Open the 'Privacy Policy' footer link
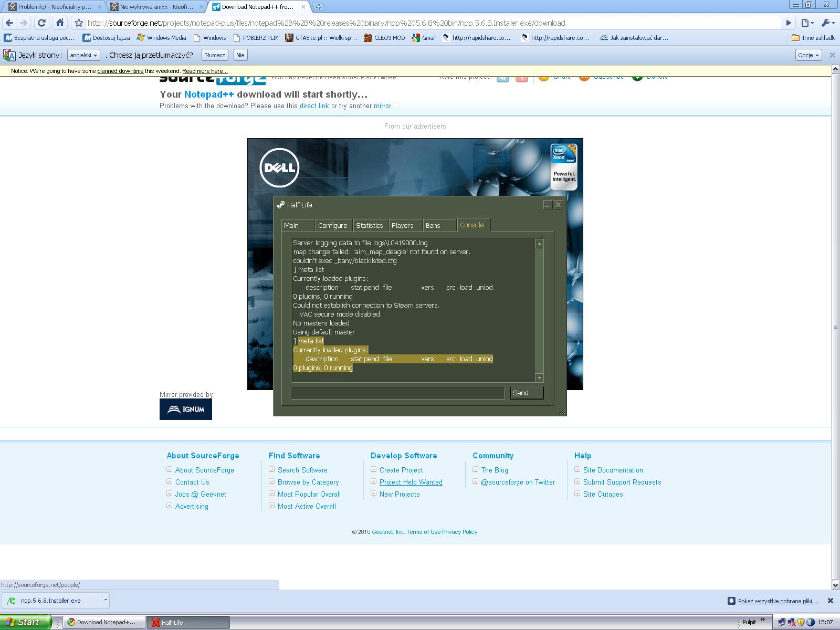This screenshot has height=630, width=840. 459,532
